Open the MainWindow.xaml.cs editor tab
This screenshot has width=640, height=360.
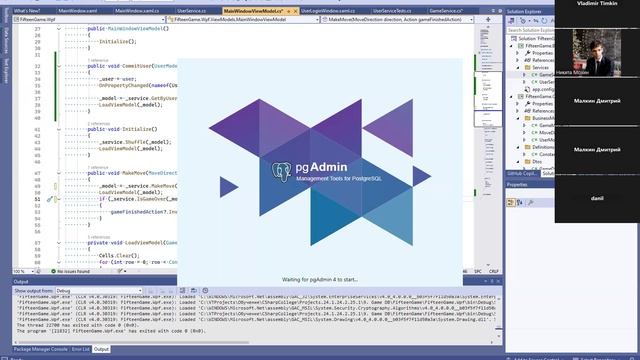click(137, 11)
